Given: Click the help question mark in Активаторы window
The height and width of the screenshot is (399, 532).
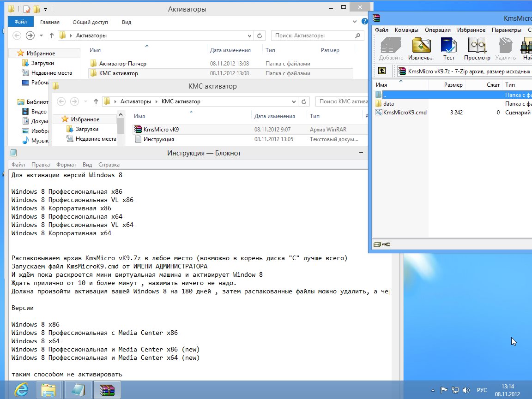Looking at the screenshot, I should (x=364, y=21).
